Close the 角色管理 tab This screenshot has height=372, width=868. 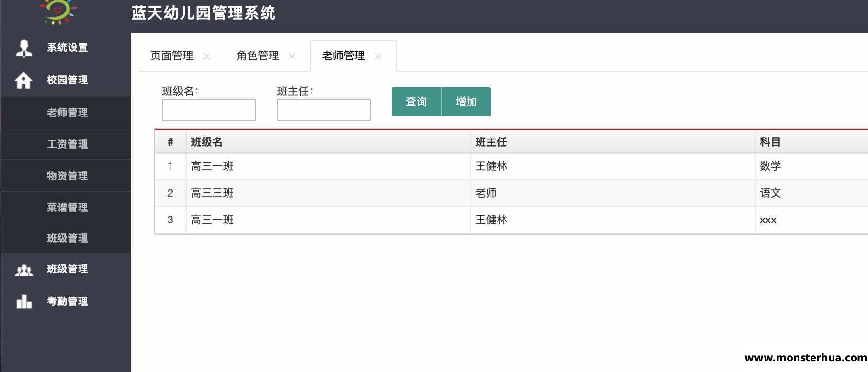click(292, 56)
